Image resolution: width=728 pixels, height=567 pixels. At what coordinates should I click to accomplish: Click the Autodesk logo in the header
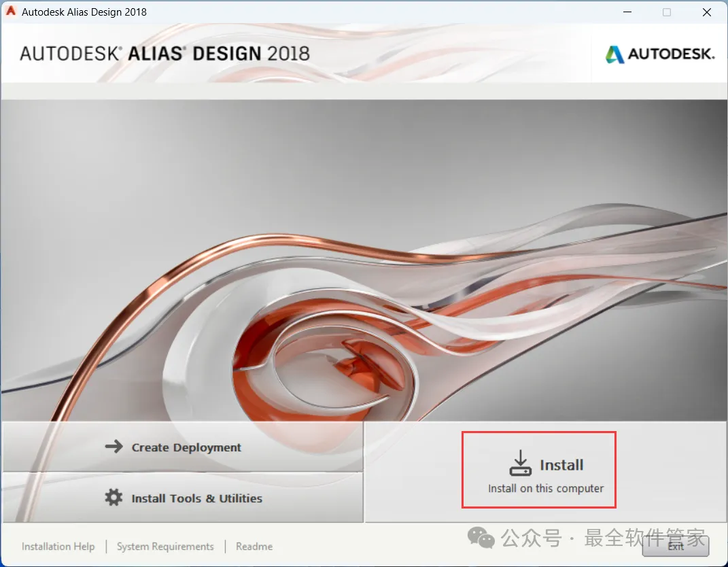[x=660, y=54]
